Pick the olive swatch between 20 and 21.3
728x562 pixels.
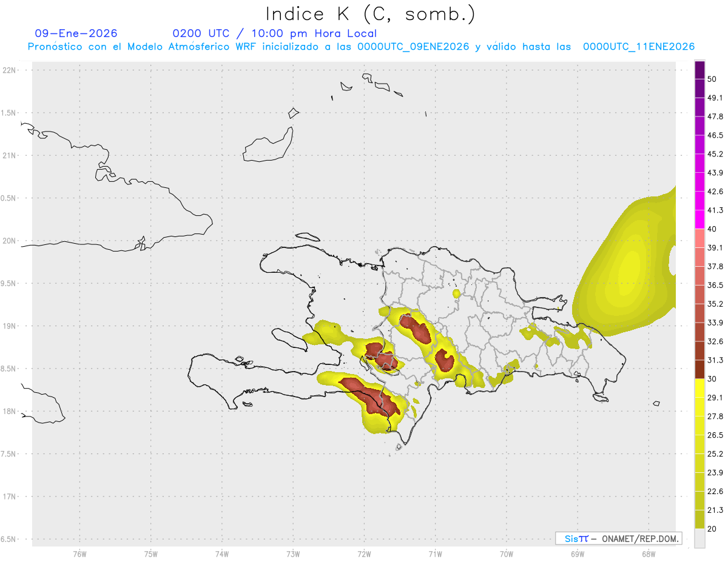(x=699, y=519)
